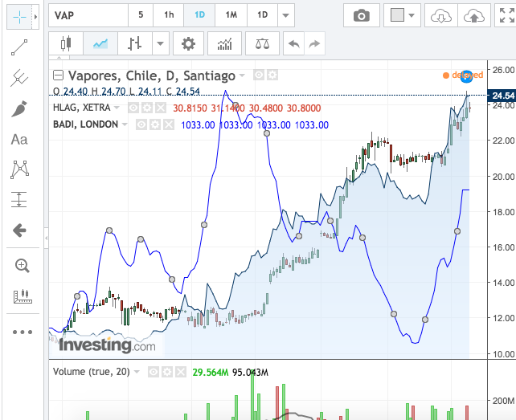The image size is (516, 420).
Task: Open HLAG series settings gear
Action: [147, 108]
